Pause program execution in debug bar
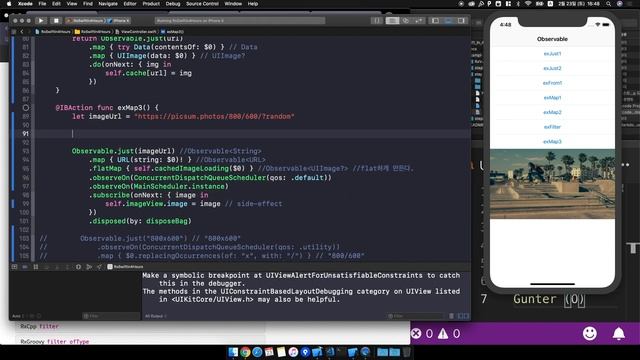Screen dimensions: 640x360 point(36,267)
